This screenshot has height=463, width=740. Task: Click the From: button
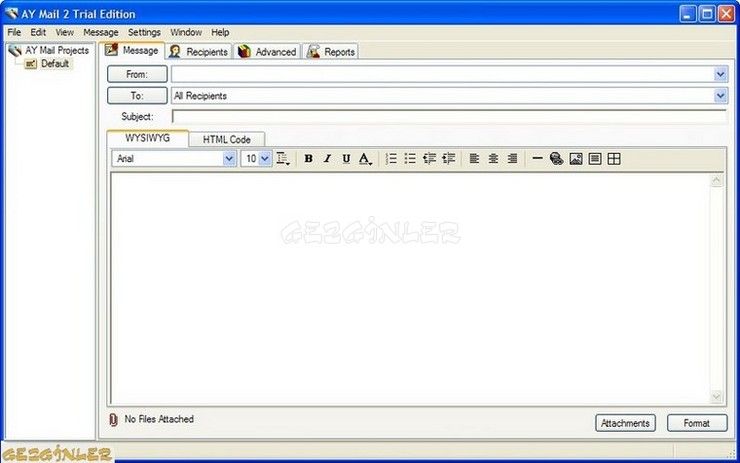[137, 74]
